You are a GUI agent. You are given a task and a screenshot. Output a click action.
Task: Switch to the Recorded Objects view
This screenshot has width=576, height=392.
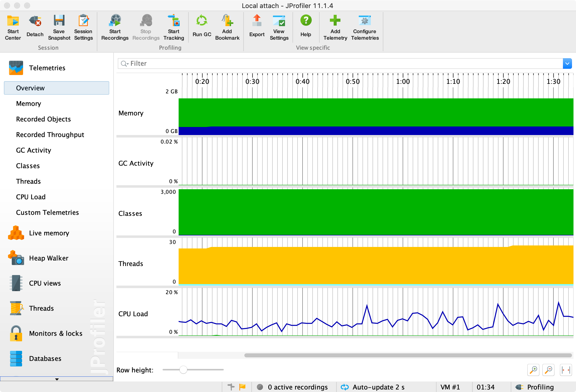coord(43,119)
